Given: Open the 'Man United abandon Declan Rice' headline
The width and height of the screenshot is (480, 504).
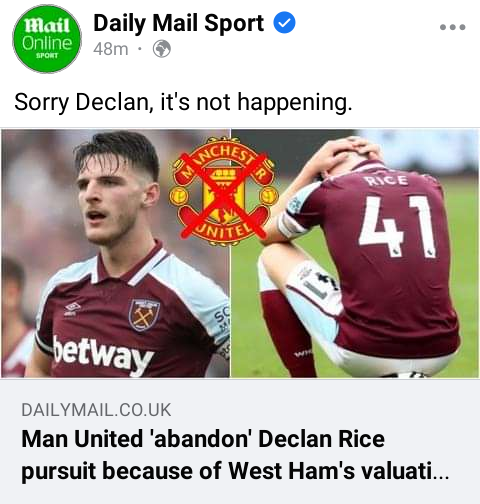Looking at the screenshot, I should pos(235,455).
